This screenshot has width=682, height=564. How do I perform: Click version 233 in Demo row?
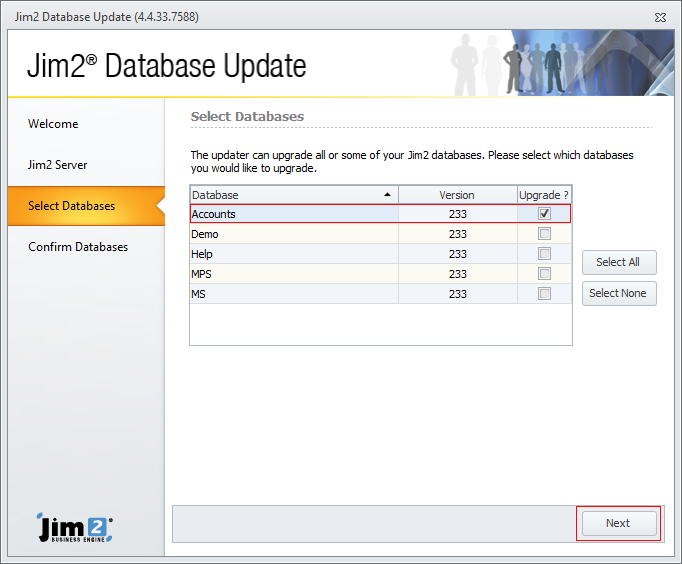pos(458,234)
